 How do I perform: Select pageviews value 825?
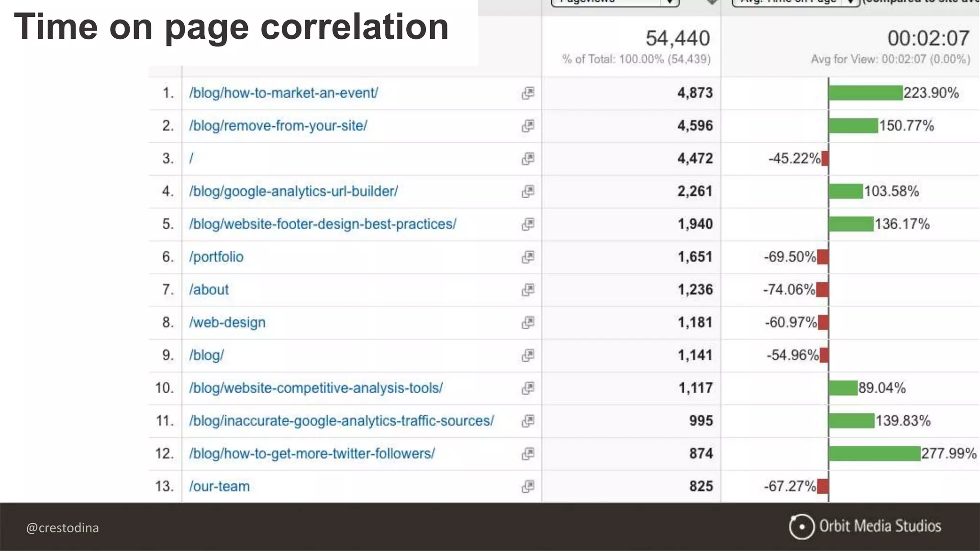[701, 486]
